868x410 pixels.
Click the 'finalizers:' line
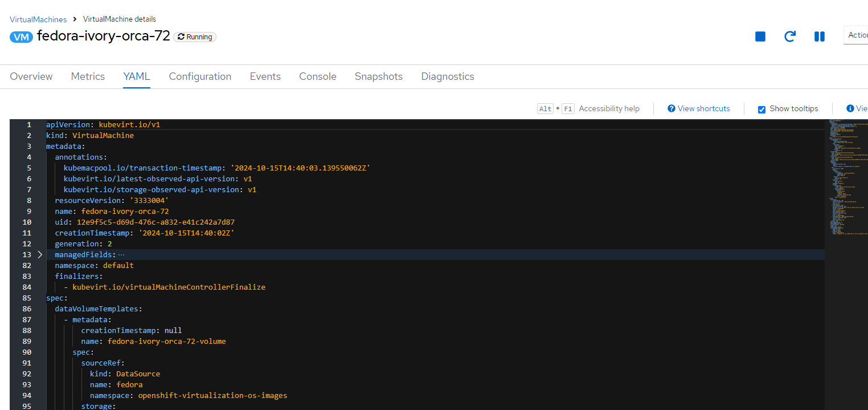(x=79, y=277)
